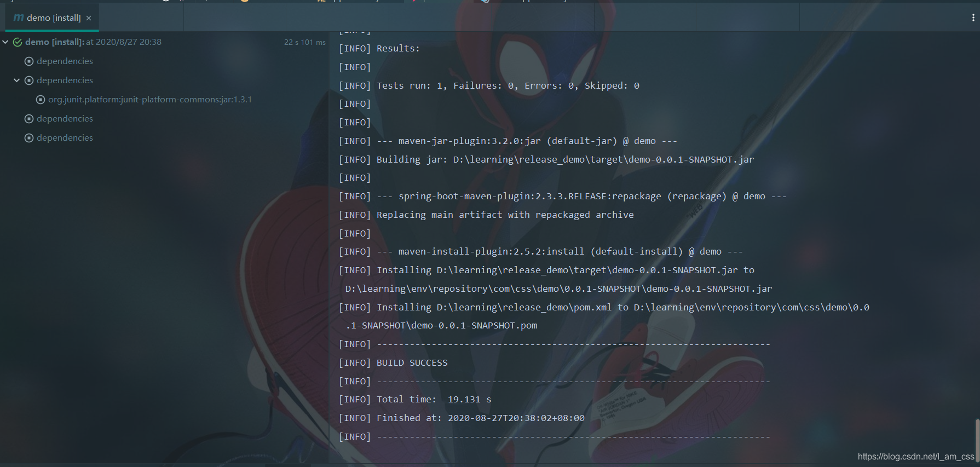Click the Finished at timestamp line
This screenshot has height=467, width=980.
(x=462, y=418)
